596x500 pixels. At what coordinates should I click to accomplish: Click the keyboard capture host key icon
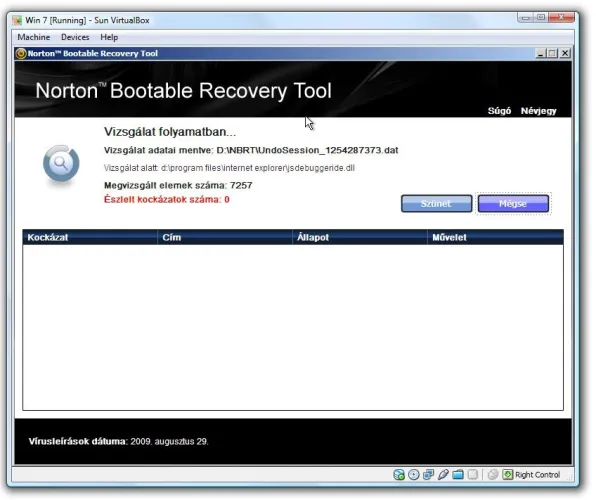[507, 475]
